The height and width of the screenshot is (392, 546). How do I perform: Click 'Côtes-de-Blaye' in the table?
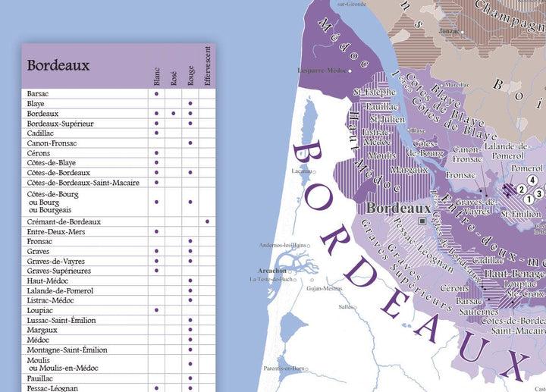52,163
